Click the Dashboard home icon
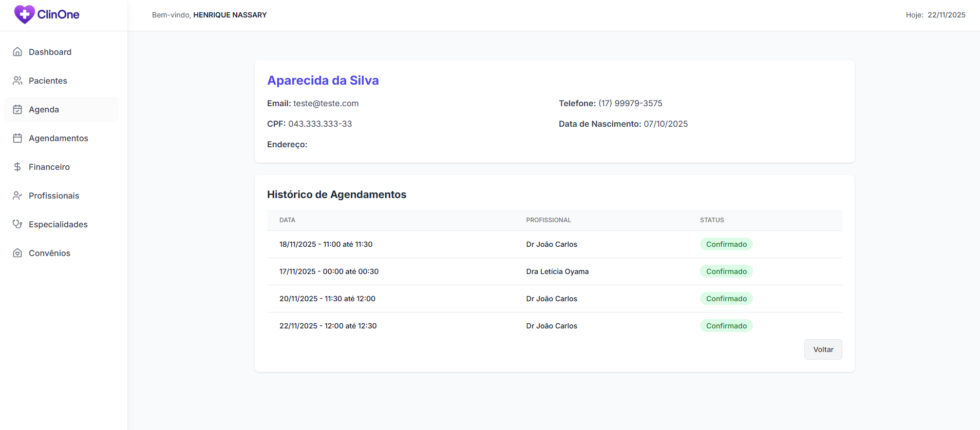 coord(17,52)
